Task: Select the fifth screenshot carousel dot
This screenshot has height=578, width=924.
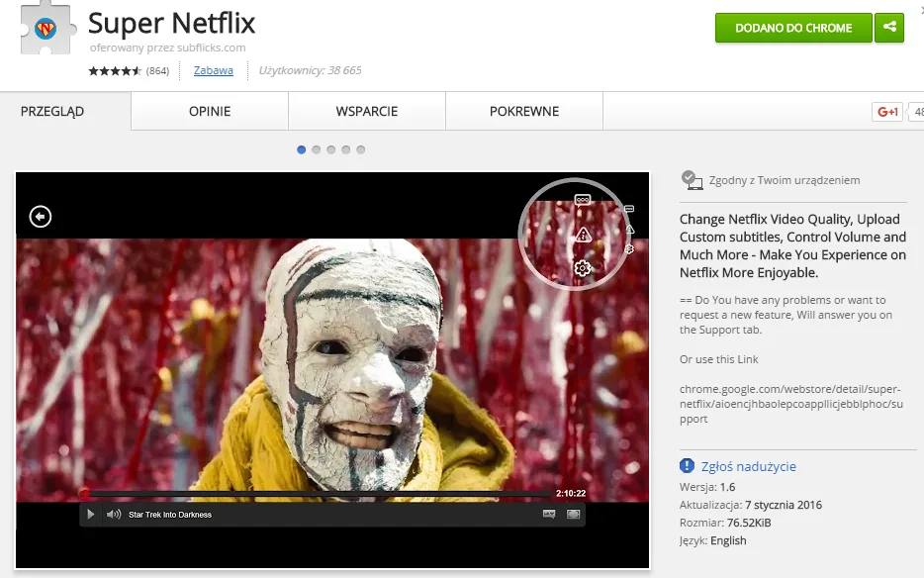Action: (x=361, y=149)
